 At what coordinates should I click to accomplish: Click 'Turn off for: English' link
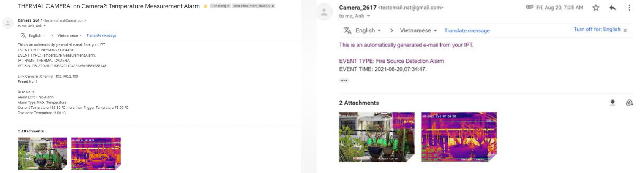point(597,30)
